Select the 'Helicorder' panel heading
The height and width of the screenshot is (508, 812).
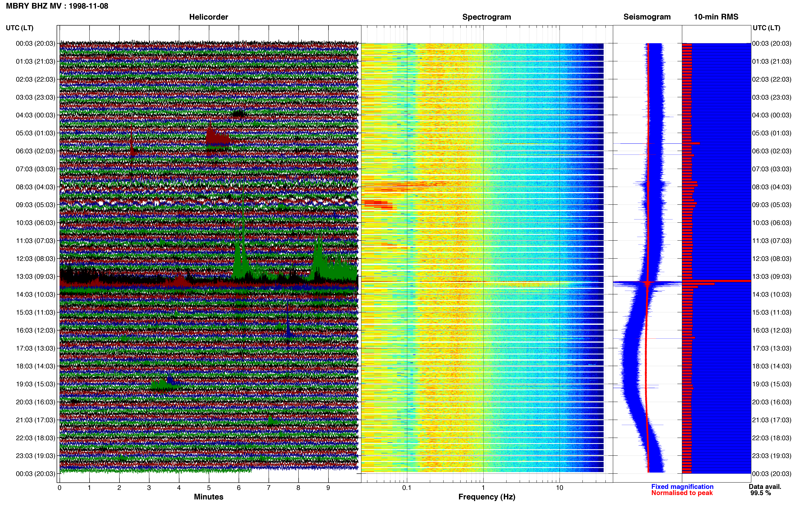(209, 17)
